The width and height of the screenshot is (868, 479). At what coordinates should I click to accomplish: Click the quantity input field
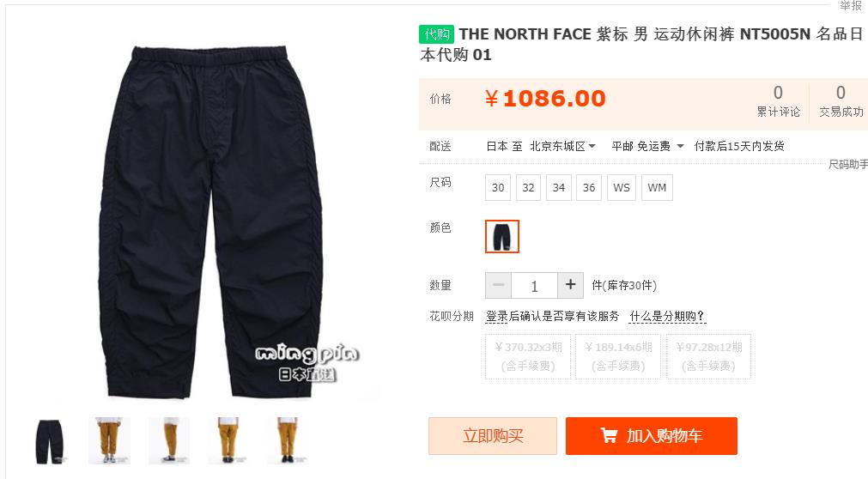pyautogui.click(x=534, y=286)
